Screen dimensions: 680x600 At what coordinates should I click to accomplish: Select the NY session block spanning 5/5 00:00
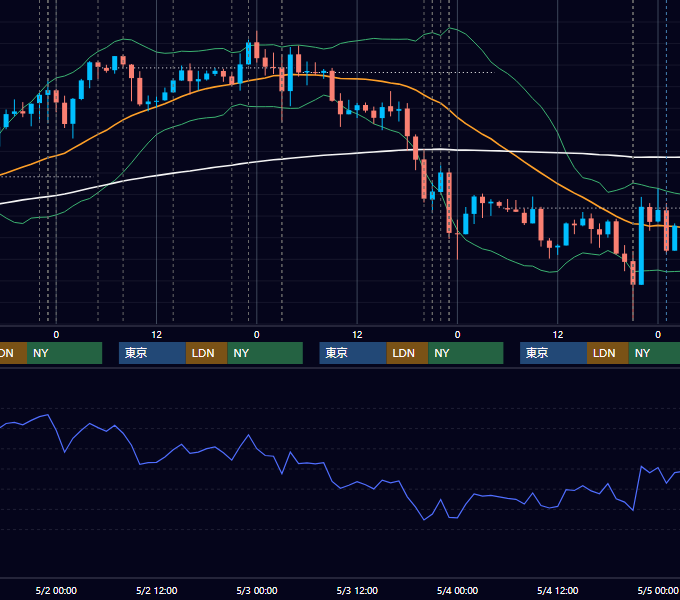(x=654, y=353)
